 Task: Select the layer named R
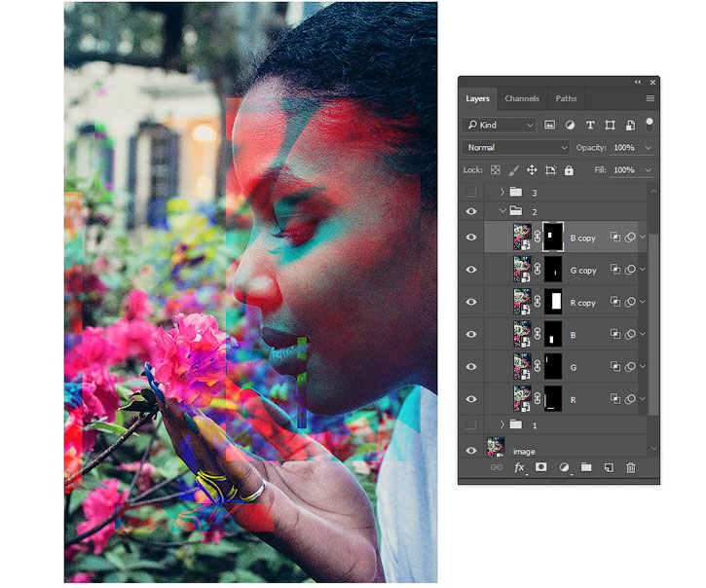573,400
